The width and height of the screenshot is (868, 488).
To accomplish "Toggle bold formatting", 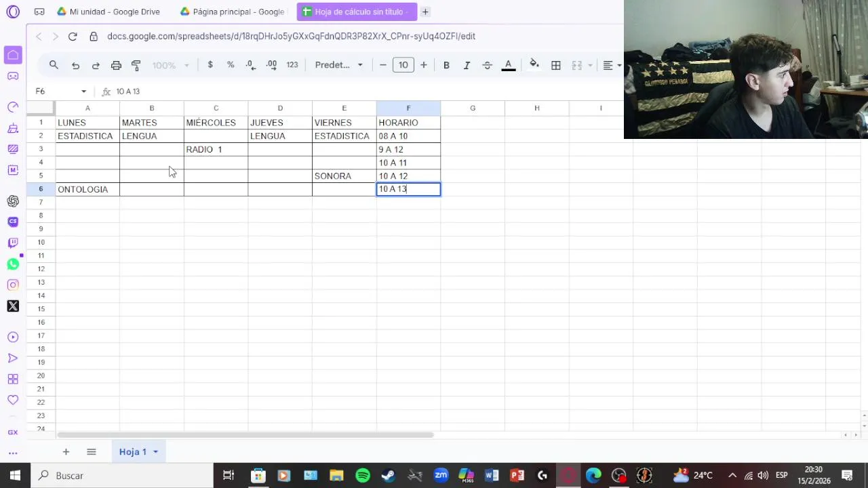I will point(446,65).
